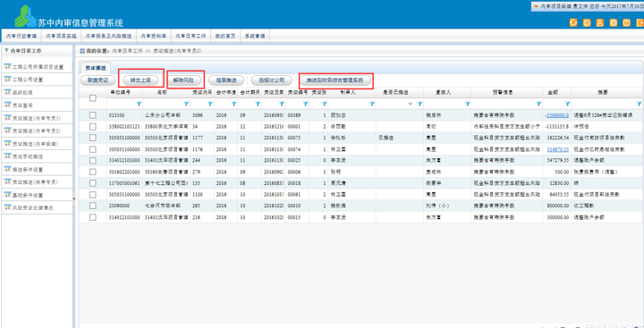
Task: Check the row for unit 501602201000
Action: [93, 172]
